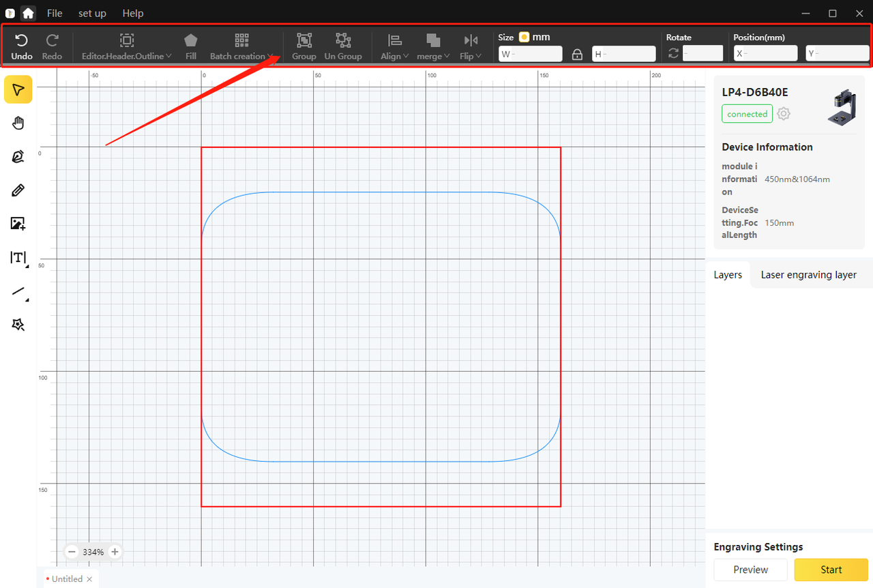This screenshot has height=588, width=873.
Task: Open the Flip dropdown
Action: tap(471, 47)
